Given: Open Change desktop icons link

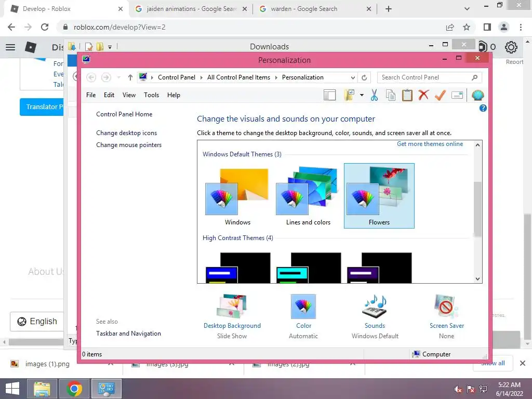Looking at the screenshot, I should pyautogui.click(x=127, y=133).
